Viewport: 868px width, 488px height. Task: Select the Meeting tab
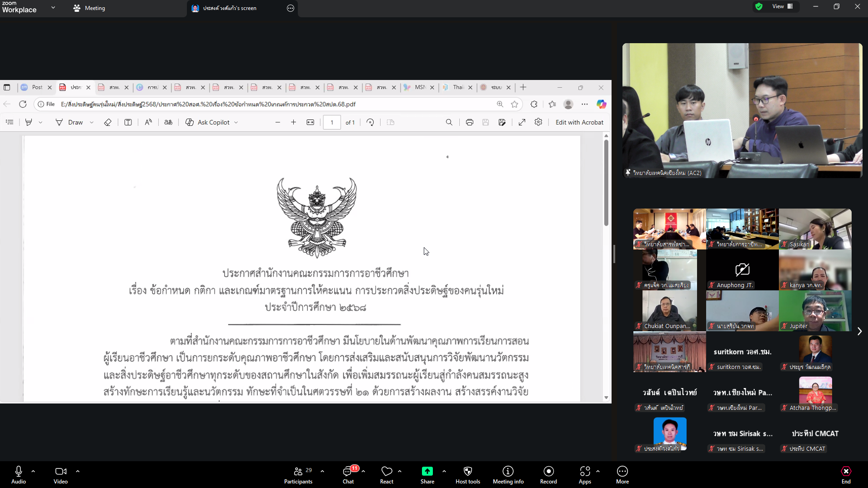tap(90, 8)
